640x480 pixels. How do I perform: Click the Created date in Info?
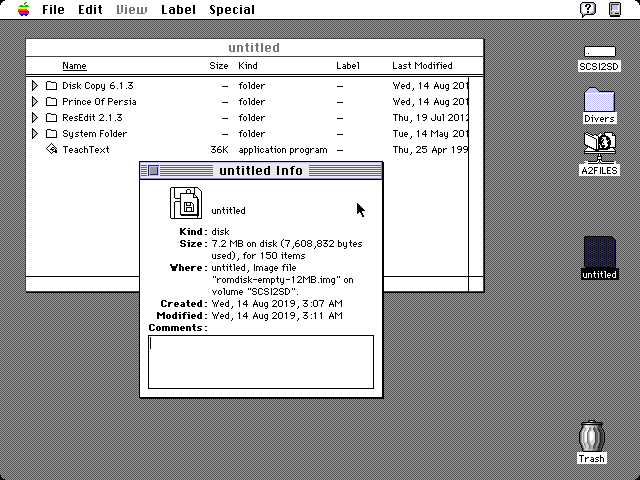click(277, 304)
